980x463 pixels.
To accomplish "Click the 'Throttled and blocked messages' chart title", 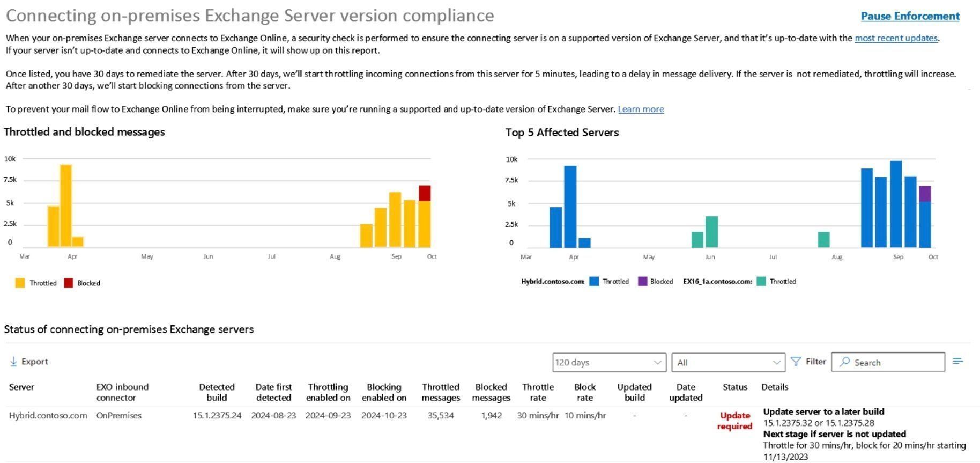I will point(84,132).
